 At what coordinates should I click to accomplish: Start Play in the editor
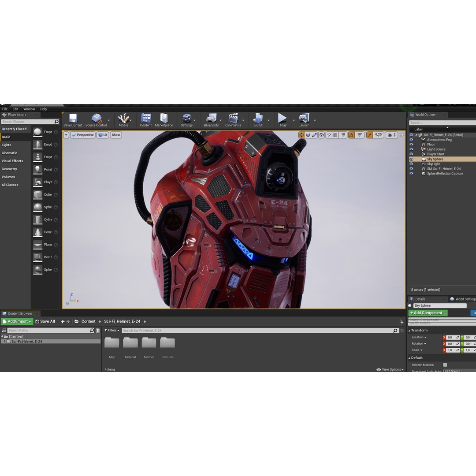click(x=283, y=118)
